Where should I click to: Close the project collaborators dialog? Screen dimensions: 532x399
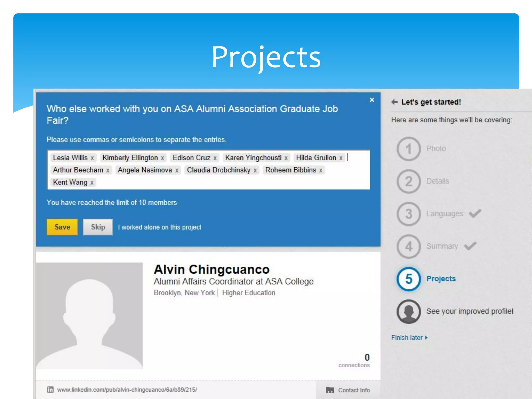(x=372, y=100)
